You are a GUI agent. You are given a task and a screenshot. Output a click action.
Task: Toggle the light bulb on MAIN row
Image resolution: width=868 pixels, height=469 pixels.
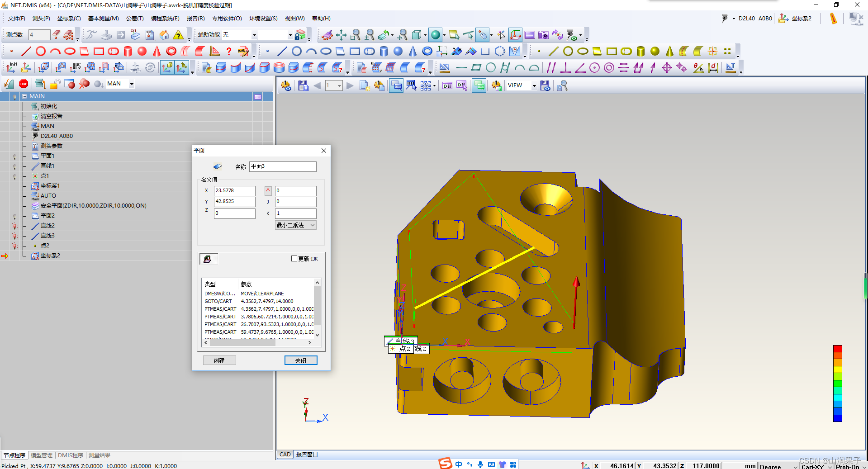point(14,97)
